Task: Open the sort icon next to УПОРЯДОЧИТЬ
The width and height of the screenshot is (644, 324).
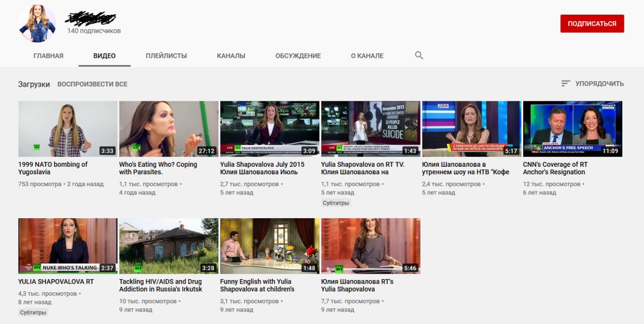Action: pos(566,84)
